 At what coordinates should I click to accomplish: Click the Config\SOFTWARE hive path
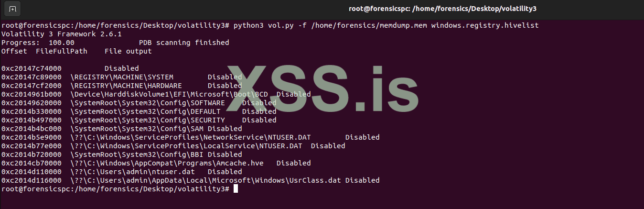pos(148,103)
